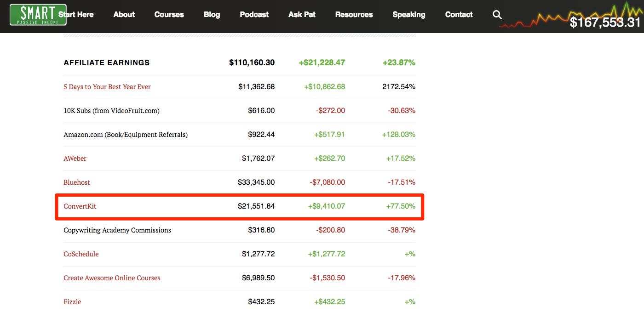This screenshot has height=312, width=644.
Task: Click the Smart Passive Income logo
Action: pyautogui.click(x=38, y=15)
